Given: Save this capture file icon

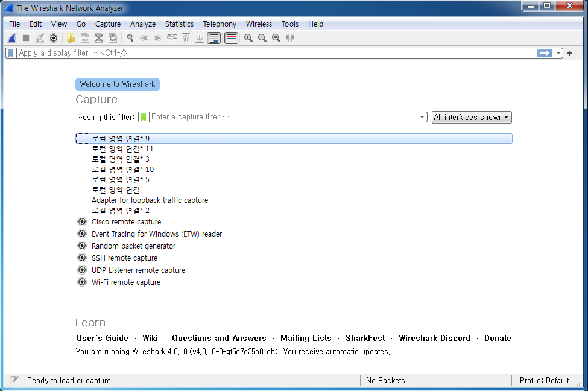Looking at the screenshot, I should 85,38.
